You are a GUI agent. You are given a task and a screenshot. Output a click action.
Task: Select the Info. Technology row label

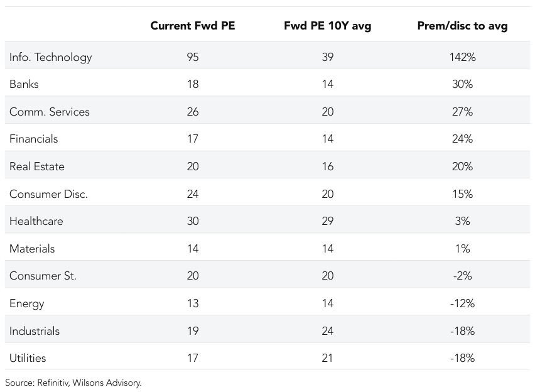(50, 57)
